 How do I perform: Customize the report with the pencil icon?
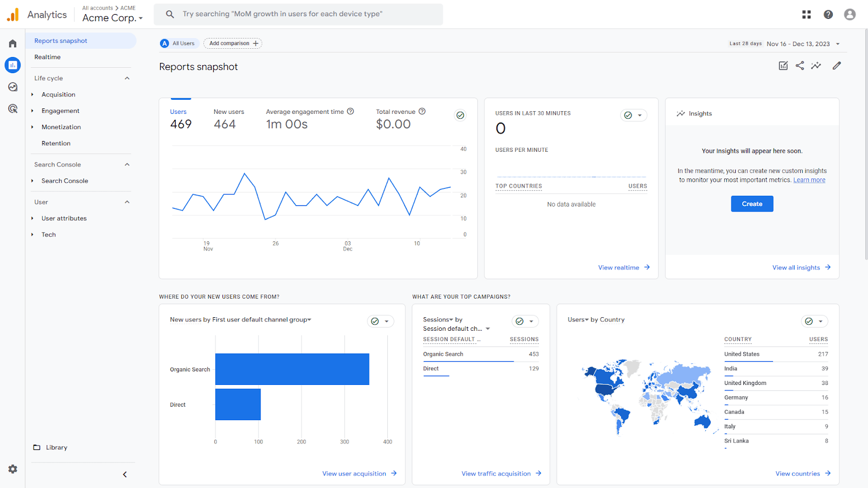[x=836, y=65]
